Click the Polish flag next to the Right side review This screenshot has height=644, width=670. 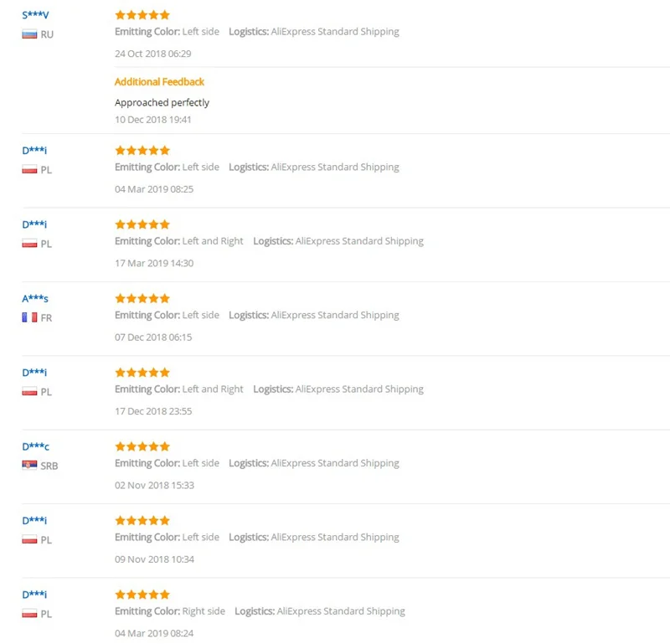(x=29, y=614)
